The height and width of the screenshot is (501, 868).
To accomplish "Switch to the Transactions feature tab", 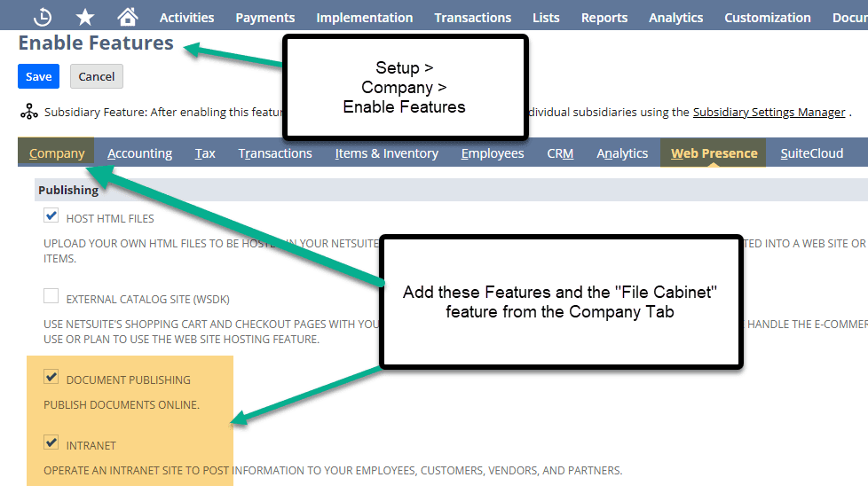I will tap(275, 153).
